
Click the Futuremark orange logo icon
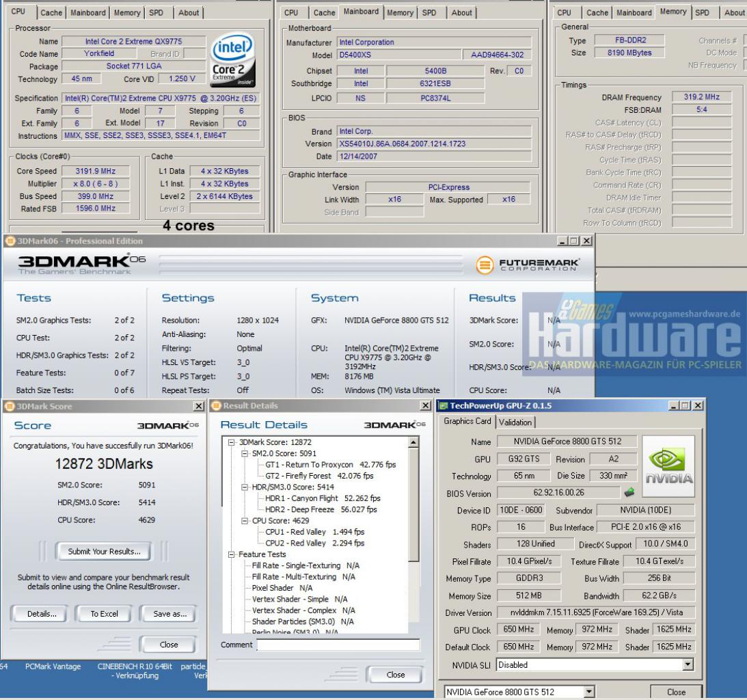coord(485,265)
